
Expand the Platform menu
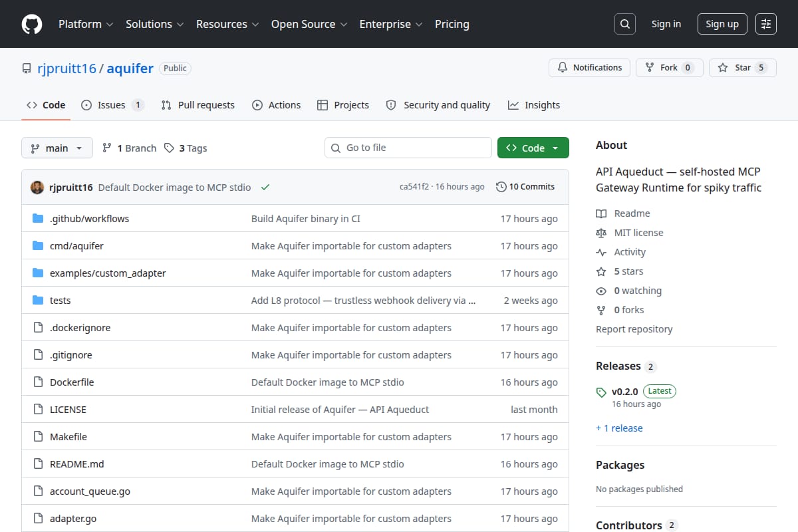coord(86,24)
